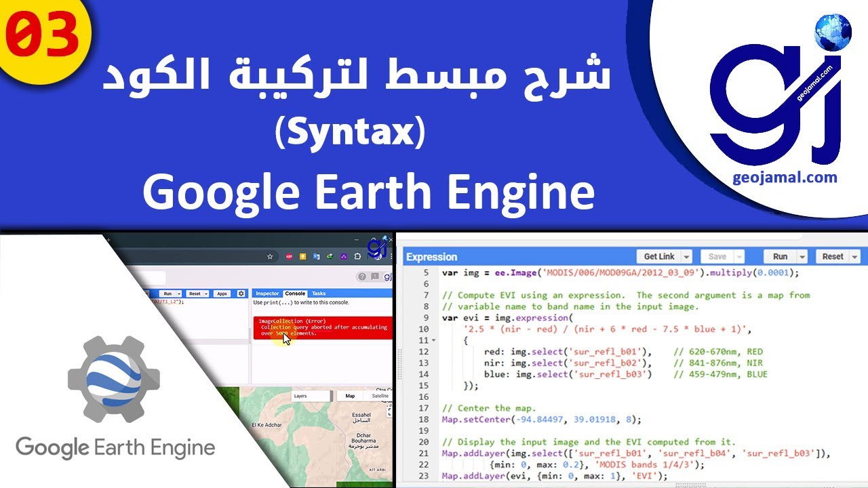This screenshot has height=488, width=868.
Task: Open the Save dropdown arrow
Action: tap(738, 257)
